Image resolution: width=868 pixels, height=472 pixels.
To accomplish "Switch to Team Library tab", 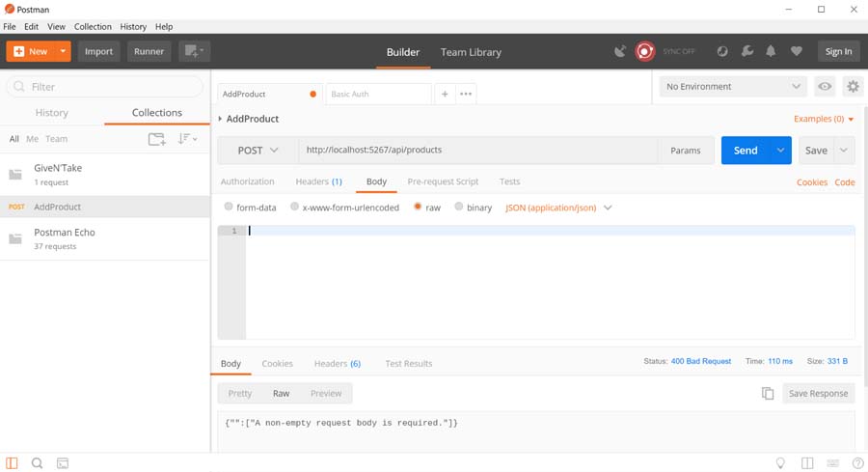I will 471,52.
